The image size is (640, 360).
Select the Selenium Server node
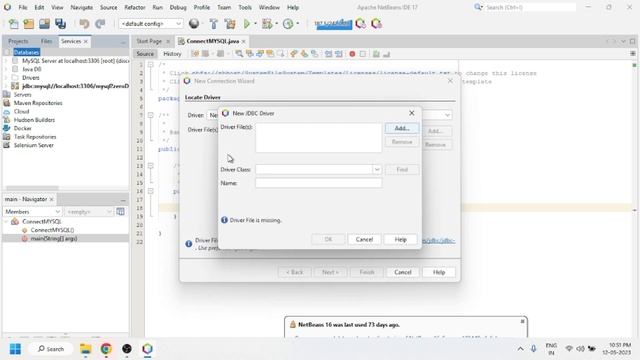pos(33,145)
